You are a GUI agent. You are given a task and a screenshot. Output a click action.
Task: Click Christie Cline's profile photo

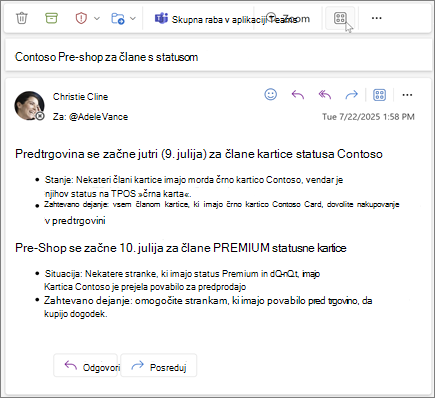[29, 105]
